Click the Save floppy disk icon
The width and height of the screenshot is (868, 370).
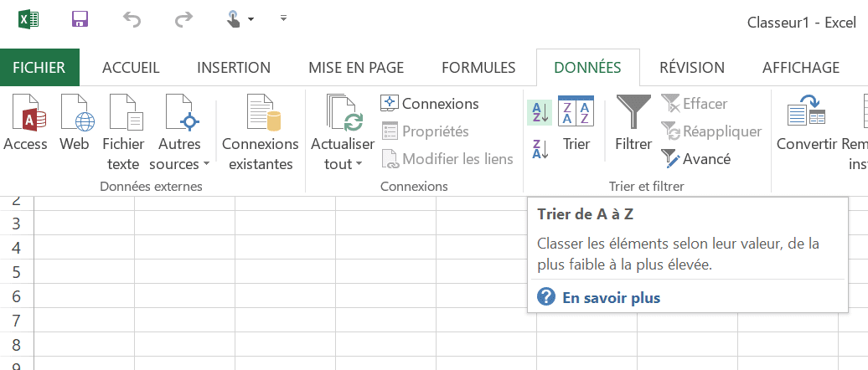point(80,19)
